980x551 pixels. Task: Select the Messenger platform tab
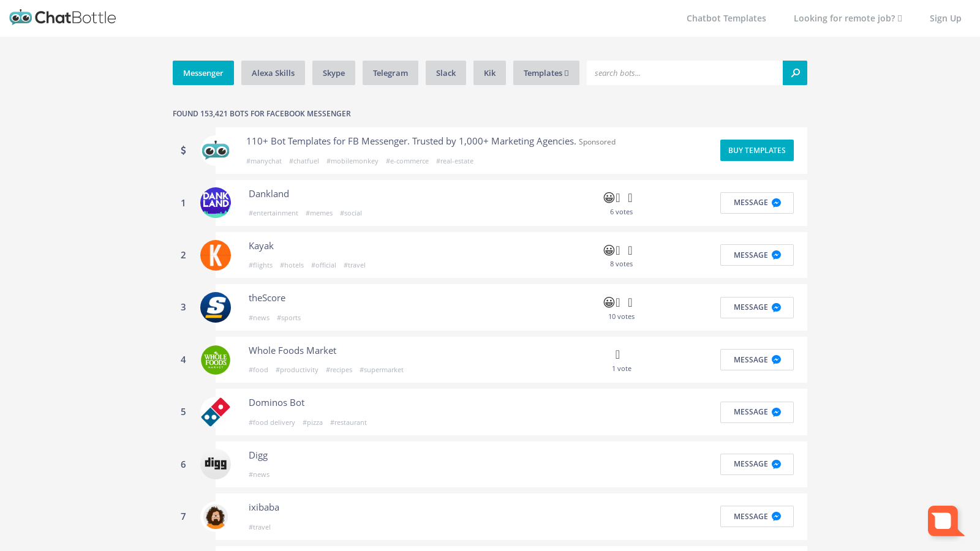point(203,73)
